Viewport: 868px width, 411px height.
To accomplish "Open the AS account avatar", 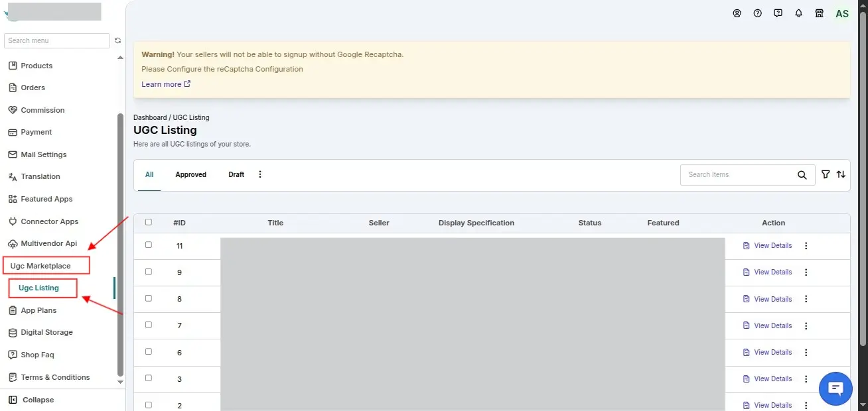I will click(842, 13).
